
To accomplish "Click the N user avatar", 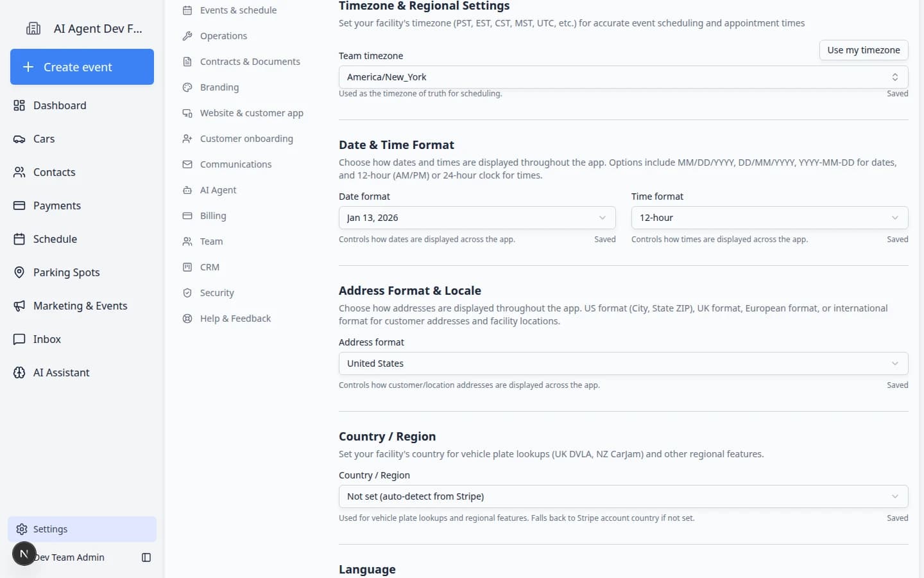I will tap(24, 554).
